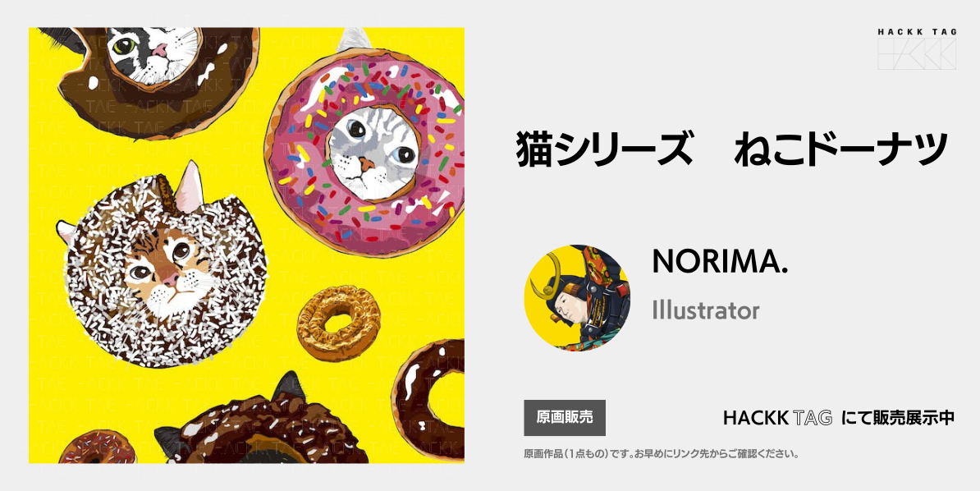980x491 pixels.
Task: Click the tiger cat's pink ear
Action: click(190, 187)
